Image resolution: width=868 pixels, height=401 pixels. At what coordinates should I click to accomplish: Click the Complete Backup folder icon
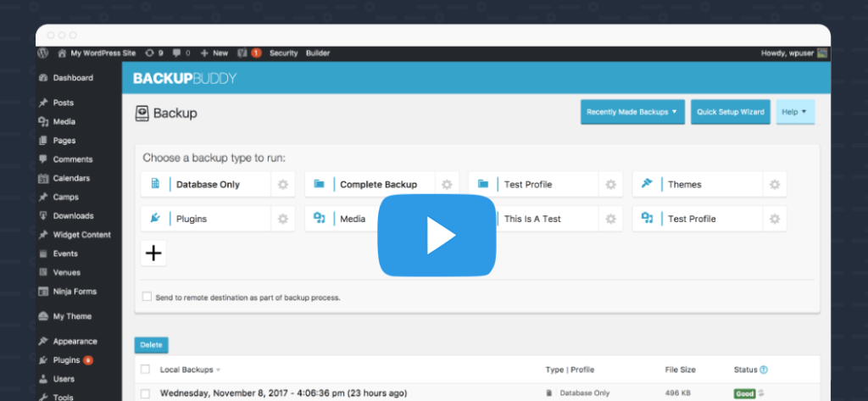click(x=319, y=184)
